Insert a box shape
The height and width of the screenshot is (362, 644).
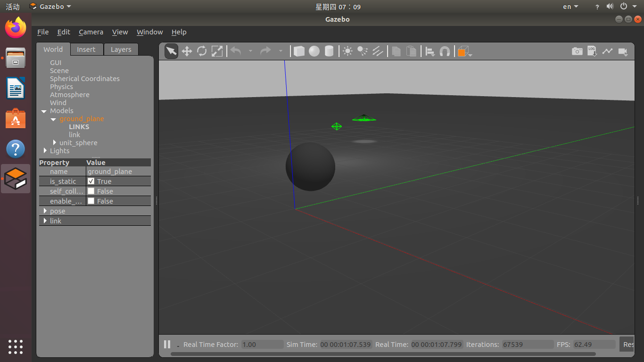pos(299,51)
